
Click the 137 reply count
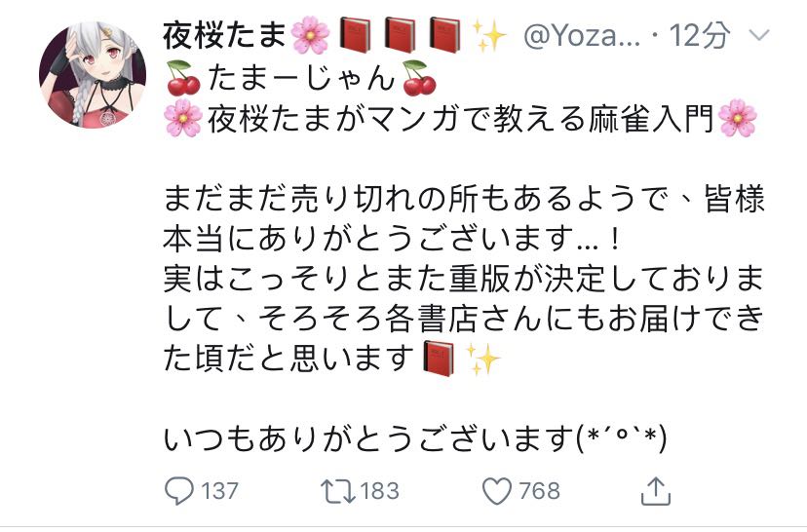(219, 491)
